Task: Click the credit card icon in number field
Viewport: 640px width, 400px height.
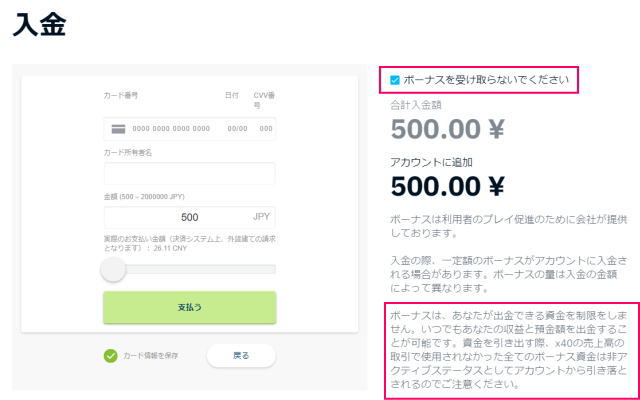Action: click(118, 129)
